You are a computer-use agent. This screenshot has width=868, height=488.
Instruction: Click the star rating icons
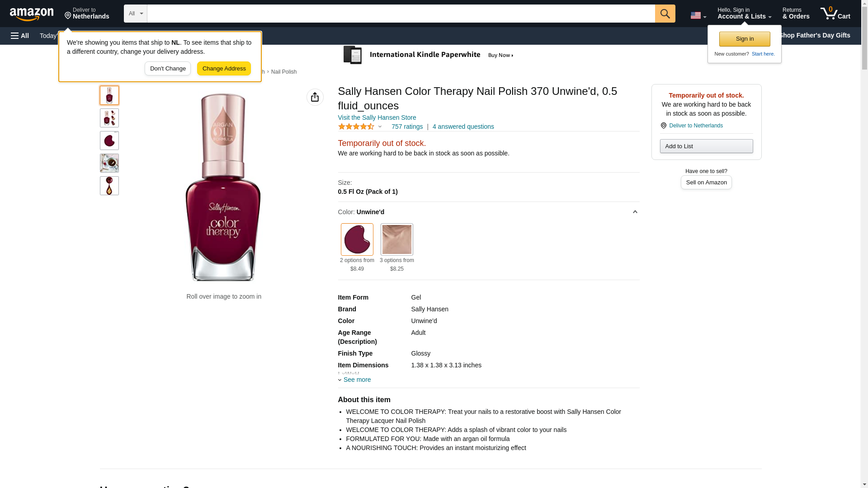coord(356,127)
